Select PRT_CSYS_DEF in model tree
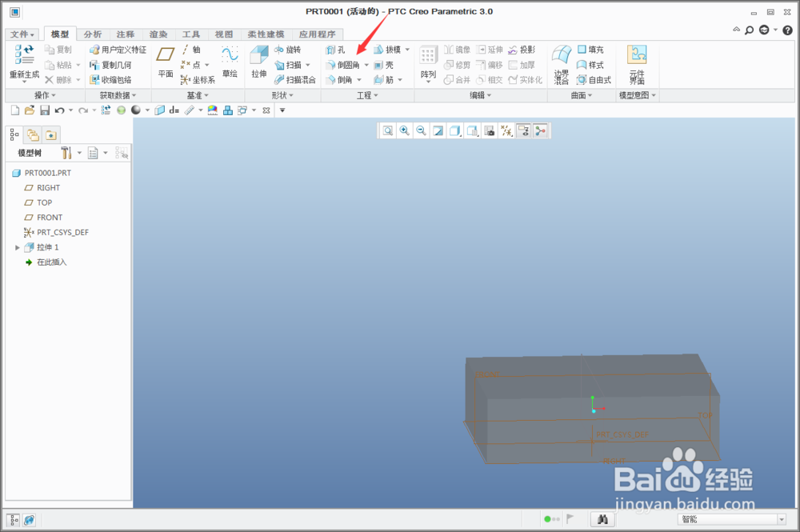 pos(57,232)
